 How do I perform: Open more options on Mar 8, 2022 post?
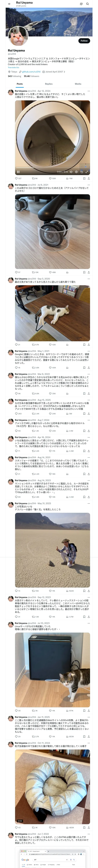point(89,374)
